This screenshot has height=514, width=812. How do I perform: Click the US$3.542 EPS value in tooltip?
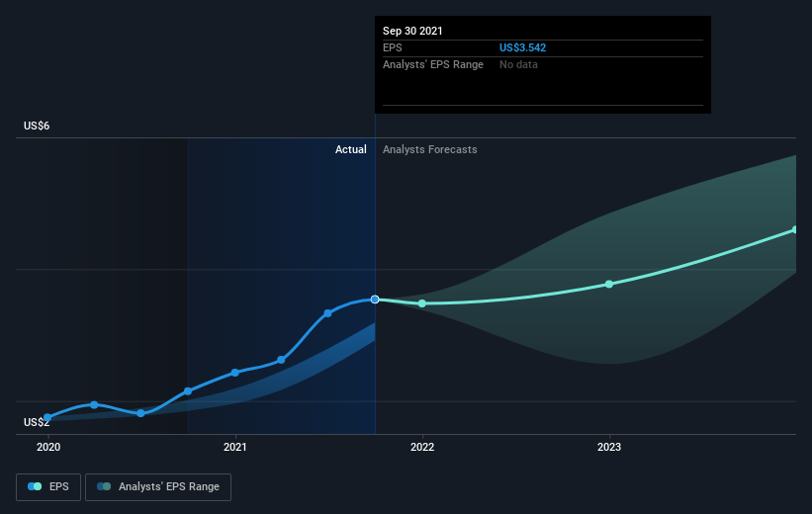[522, 47]
